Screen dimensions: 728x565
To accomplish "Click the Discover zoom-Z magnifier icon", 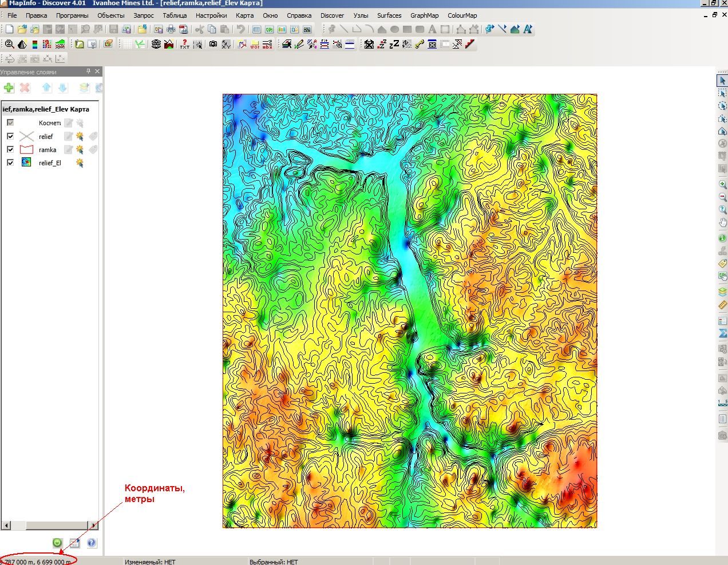I will click(9, 44).
